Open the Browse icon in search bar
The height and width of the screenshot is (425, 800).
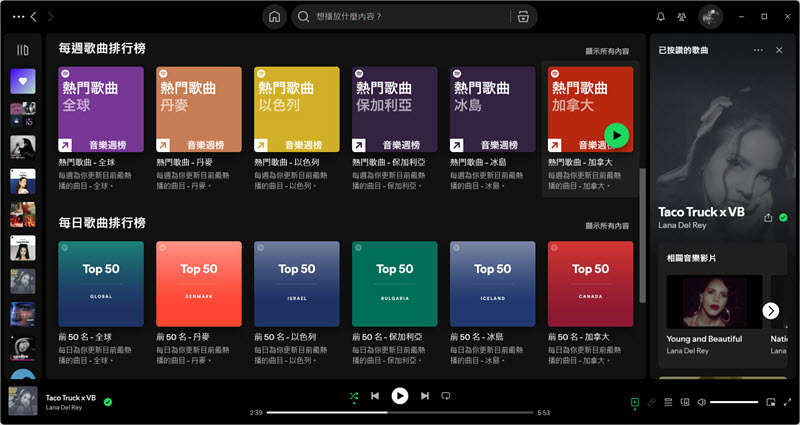tap(523, 17)
